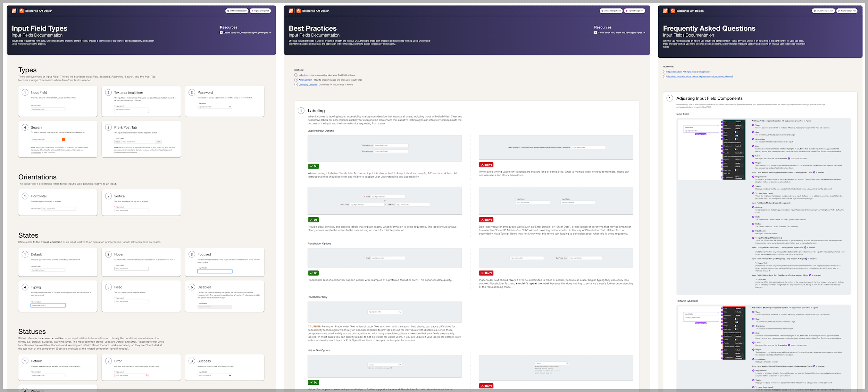Click numbered circle 3 on Focused state card
This screenshot has width=868, height=392.
(192, 254)
